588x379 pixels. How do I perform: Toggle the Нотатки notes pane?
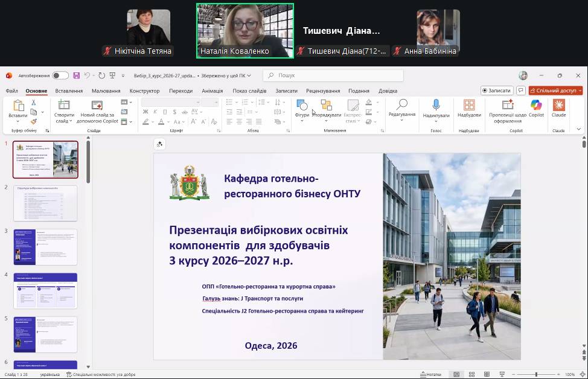click(x=430, y=375)
